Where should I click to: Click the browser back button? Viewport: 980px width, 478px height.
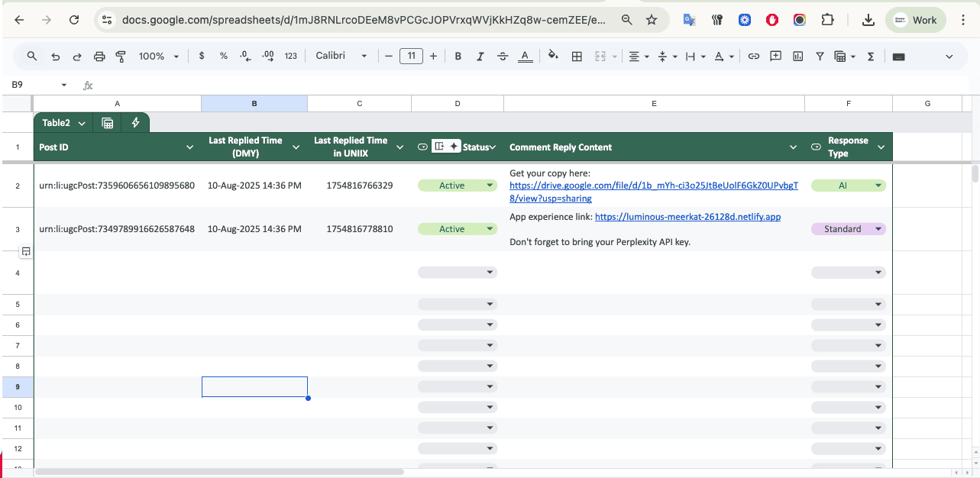(x=19, y=21)
